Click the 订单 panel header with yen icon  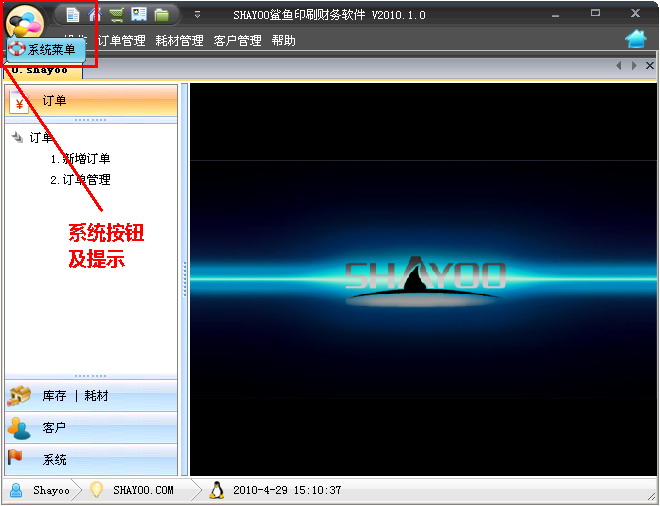pyautogui.click(x=91, y=101)
